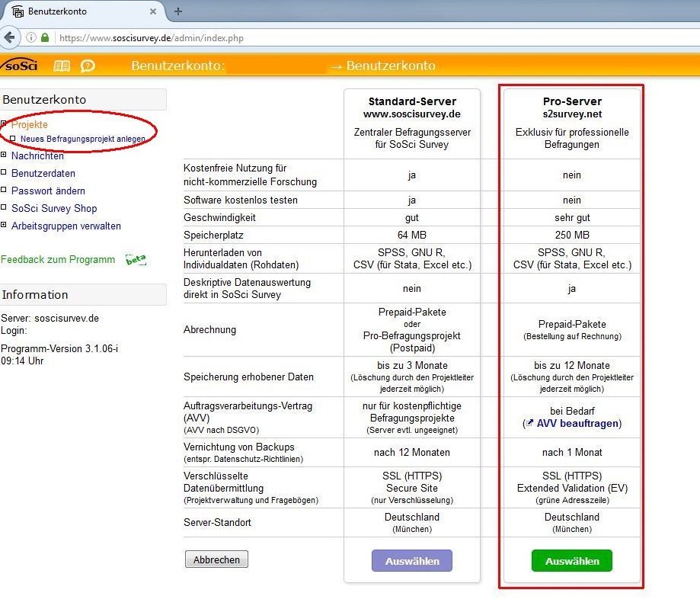Open SoSci Survey Shop

point(54,208)
